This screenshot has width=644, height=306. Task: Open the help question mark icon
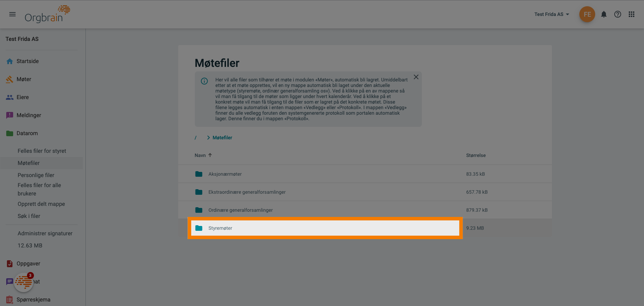(x=618, y=14)
